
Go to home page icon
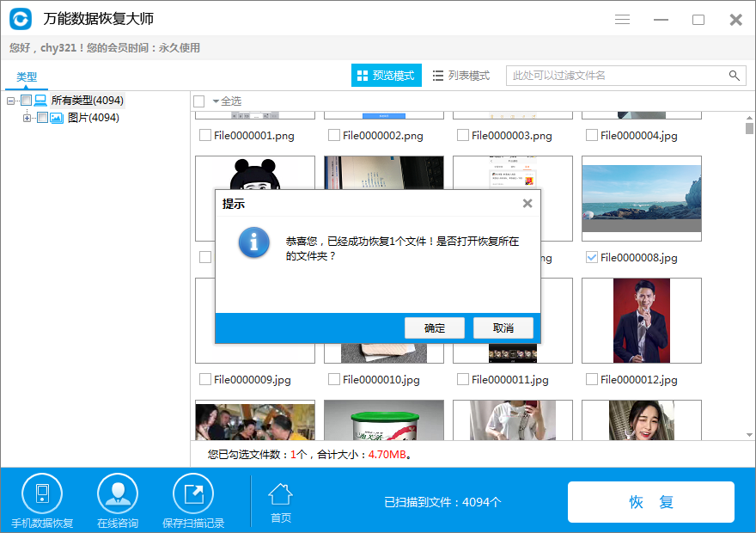point(281,494)
